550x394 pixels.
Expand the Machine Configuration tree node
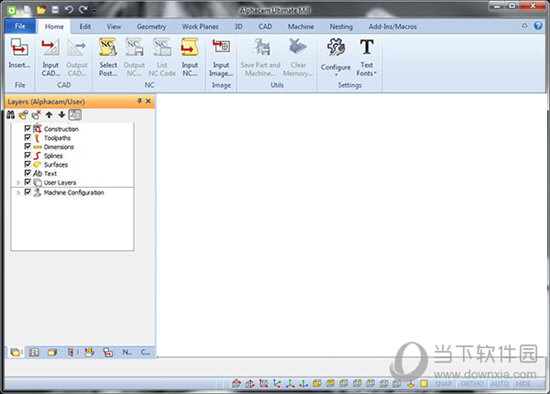point(18,193)
